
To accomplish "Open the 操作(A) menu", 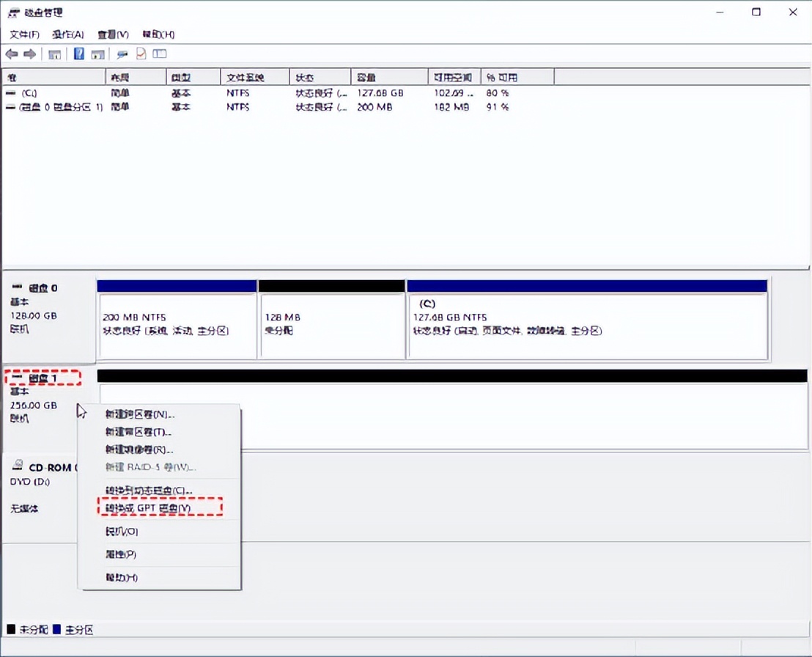I will [x=68, y=34].
